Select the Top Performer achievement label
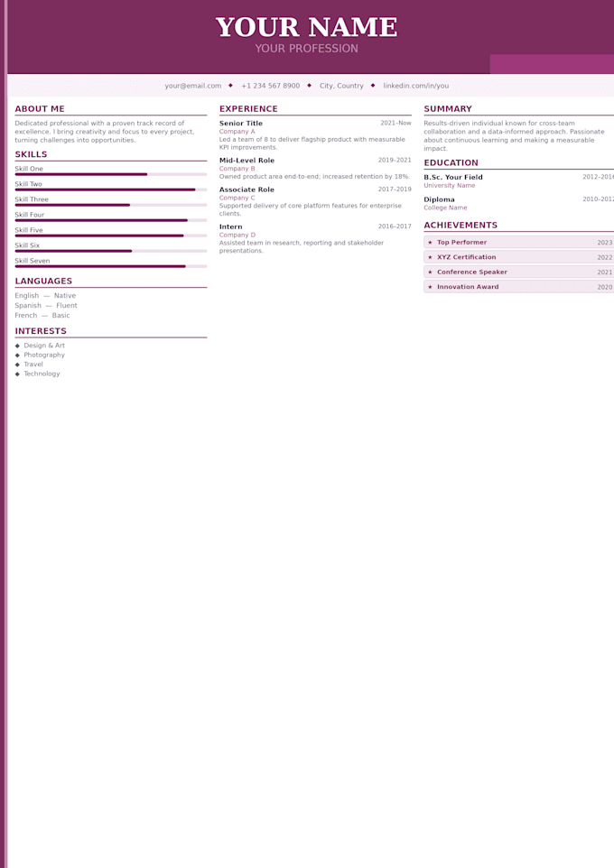 pyautogui.click(x=461, y=243)
